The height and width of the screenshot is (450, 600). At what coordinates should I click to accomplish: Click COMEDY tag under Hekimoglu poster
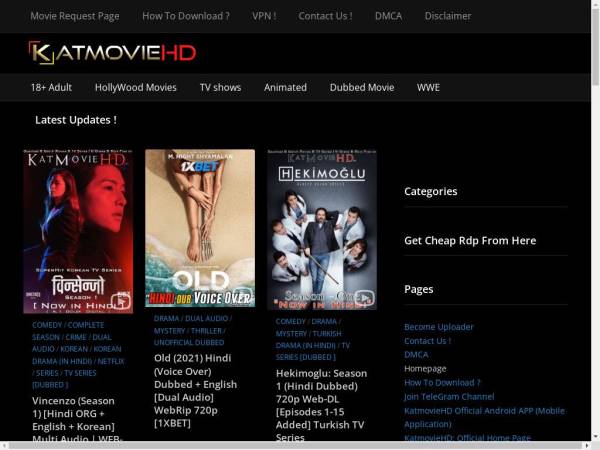coord(290,321)
